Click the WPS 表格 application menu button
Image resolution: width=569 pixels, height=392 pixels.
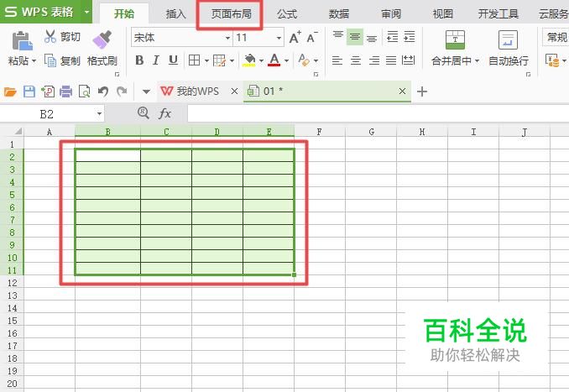(45, 12)
